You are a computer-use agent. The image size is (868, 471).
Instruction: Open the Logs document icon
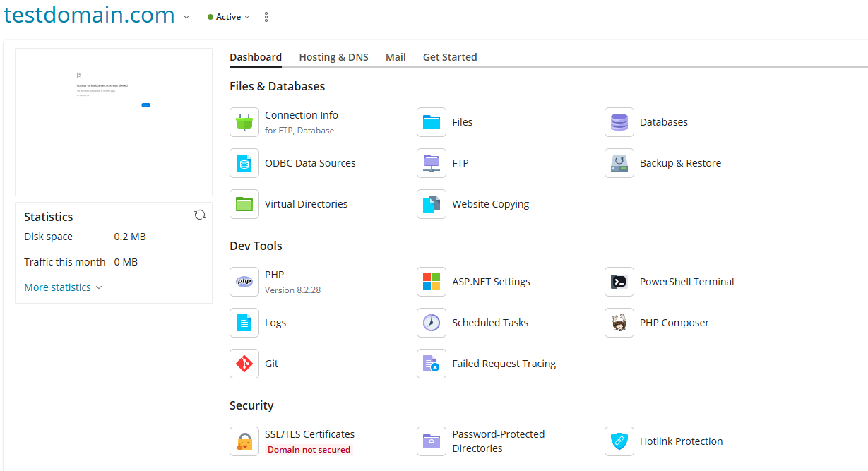tap(244, 323)
